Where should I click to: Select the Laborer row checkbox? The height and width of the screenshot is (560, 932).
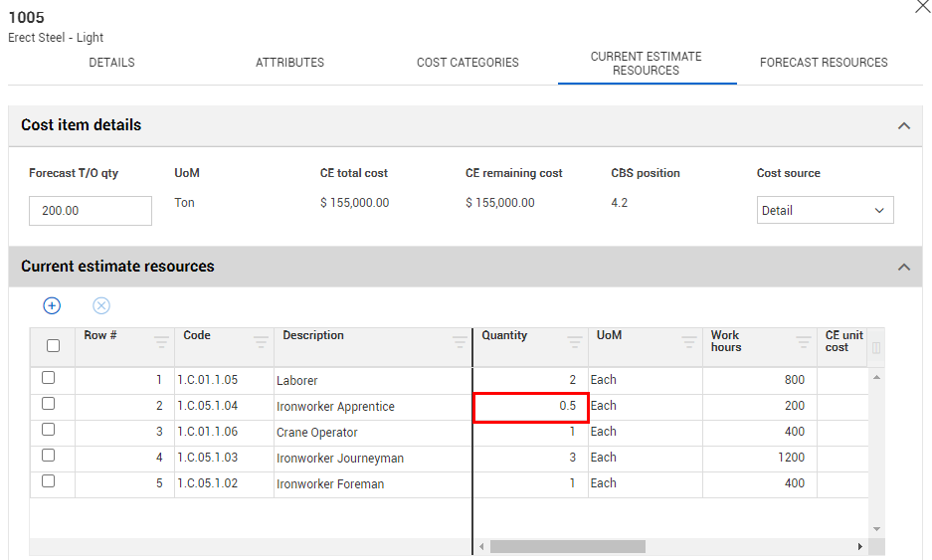(49, 378)
